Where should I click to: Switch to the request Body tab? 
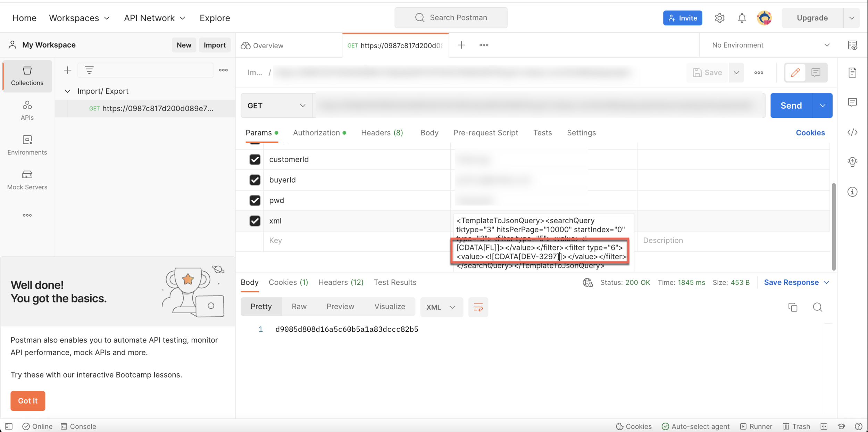pos(429,133)
